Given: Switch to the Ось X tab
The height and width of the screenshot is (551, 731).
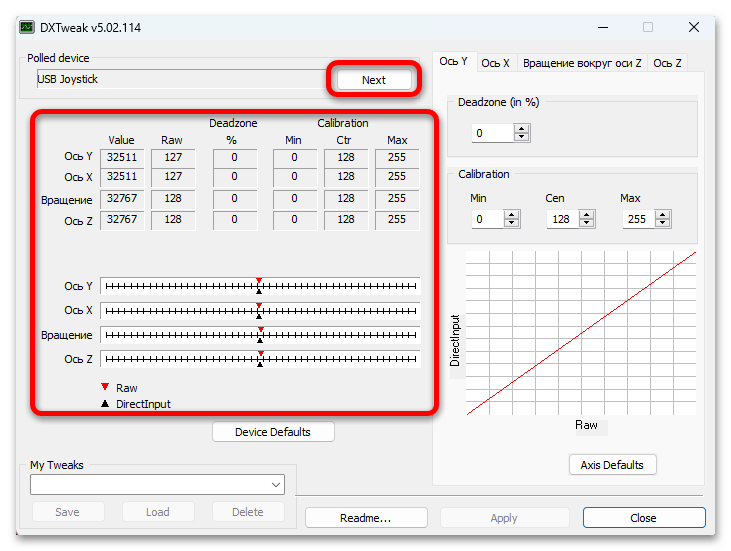Looking at the screenshot, I should (x=496, y=63).
